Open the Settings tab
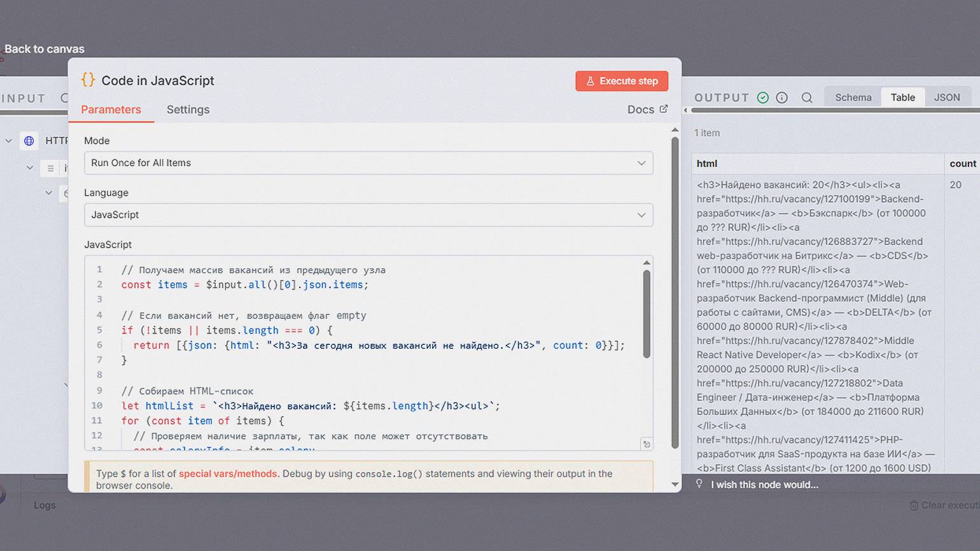 pyautogui.click(x=188, y=109)
